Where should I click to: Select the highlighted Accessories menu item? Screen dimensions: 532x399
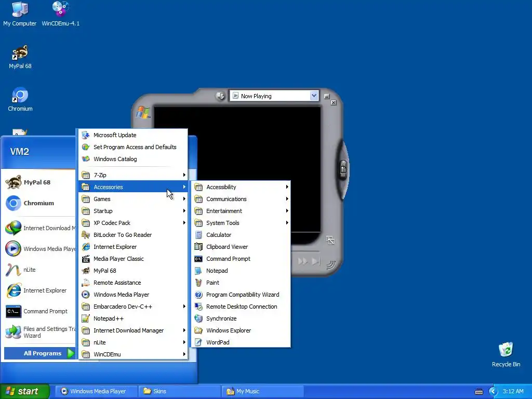134,187
